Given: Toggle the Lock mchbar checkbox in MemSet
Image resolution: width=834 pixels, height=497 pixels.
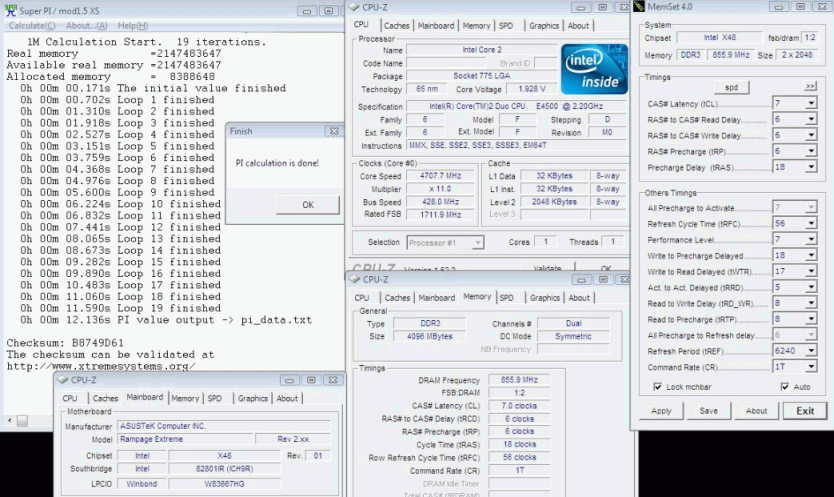Looking at the screenshot, I should point(657,387).
